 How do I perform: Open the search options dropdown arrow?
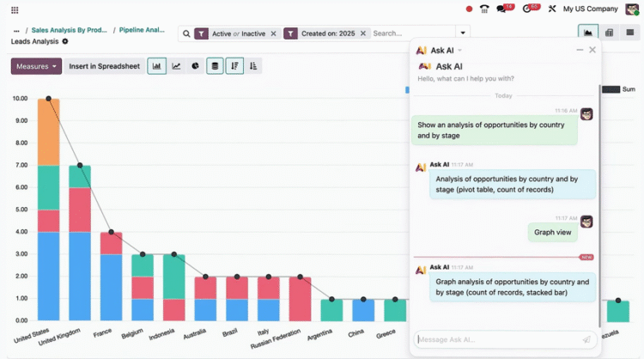tap(463, 33)
